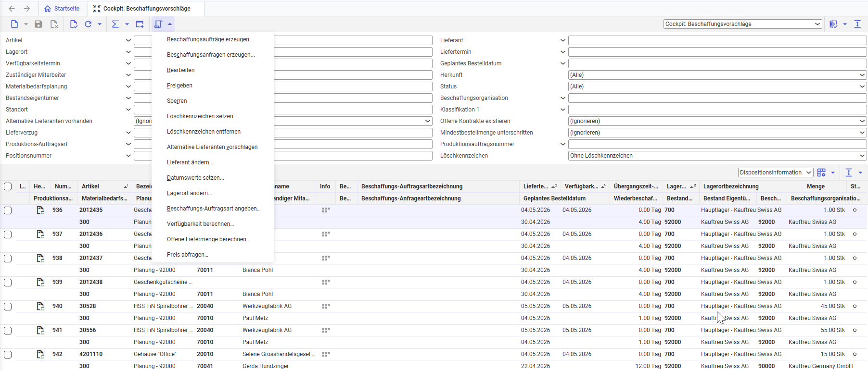Click the highlighted actions scroll icon
The width and height of the screenshot is (868, 371).
158,24
